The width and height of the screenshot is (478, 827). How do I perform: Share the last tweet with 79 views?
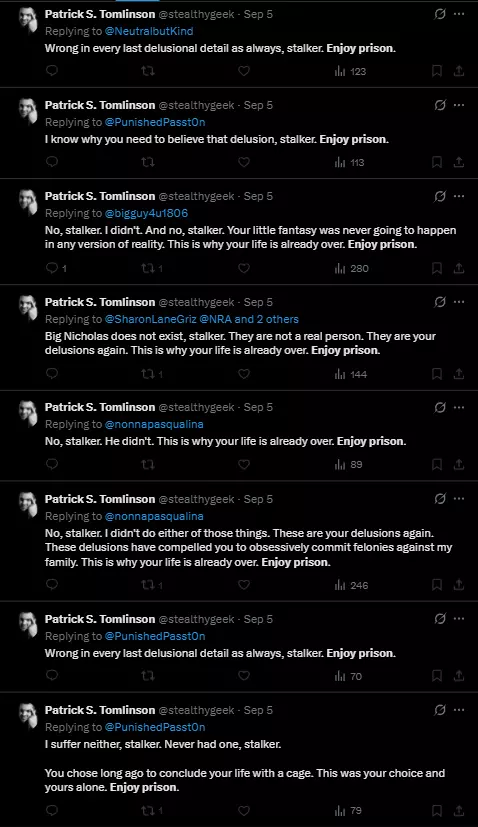[x=459, y=810]
